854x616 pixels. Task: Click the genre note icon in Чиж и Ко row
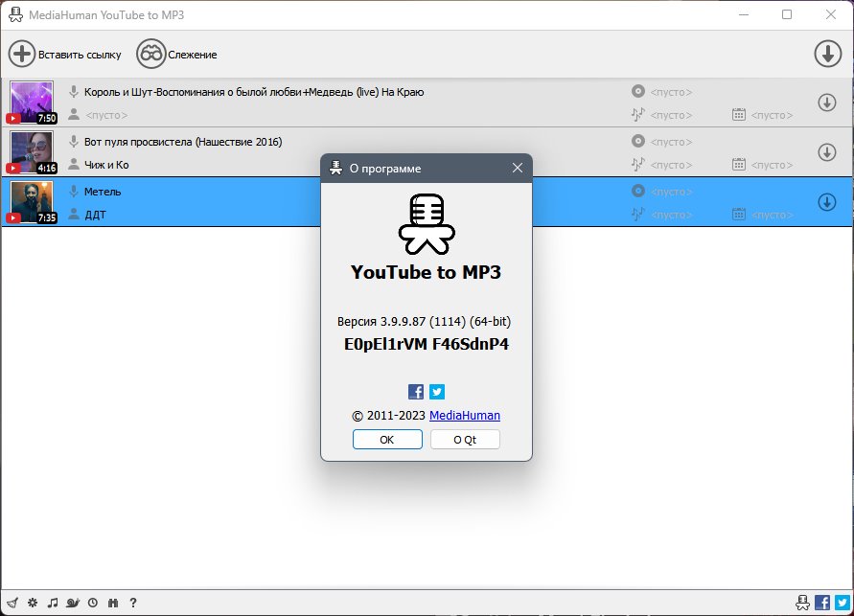(637, 165)
